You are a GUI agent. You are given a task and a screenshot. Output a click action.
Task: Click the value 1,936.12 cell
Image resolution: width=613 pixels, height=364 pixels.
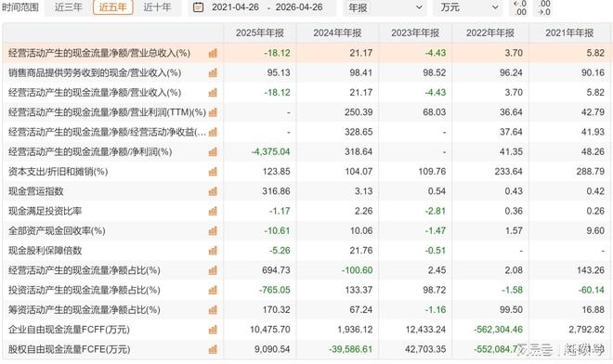[355, 330]
